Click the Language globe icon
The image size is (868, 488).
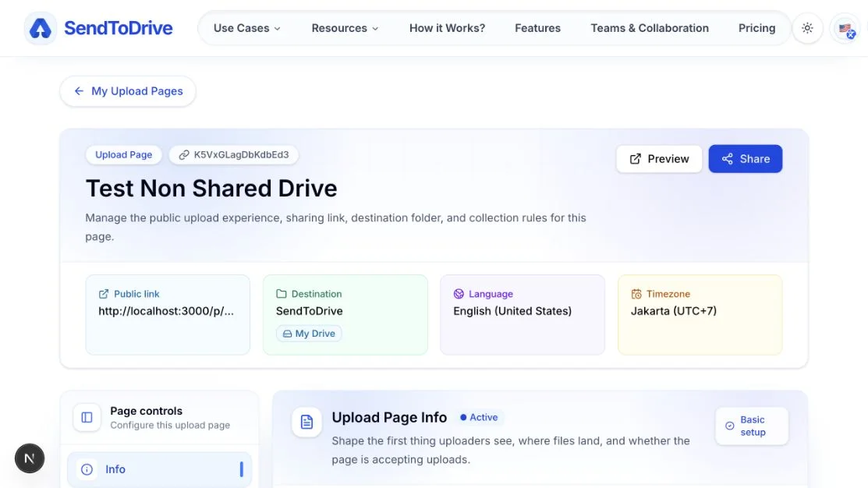point(459,294)
